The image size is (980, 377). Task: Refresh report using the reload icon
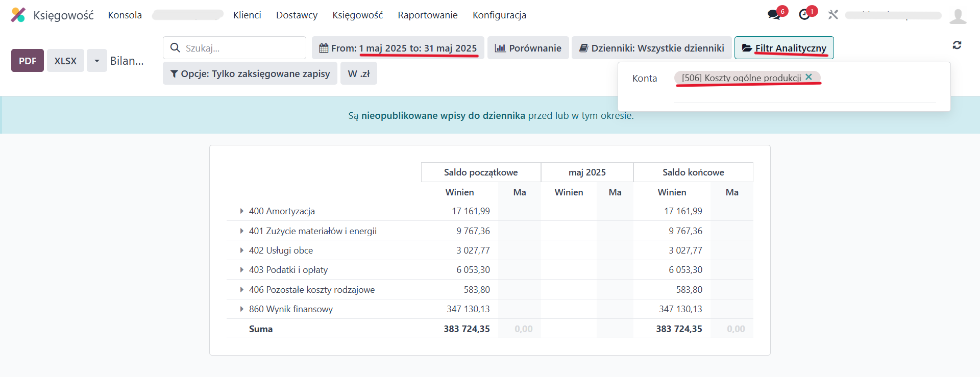tap(957, 45)
